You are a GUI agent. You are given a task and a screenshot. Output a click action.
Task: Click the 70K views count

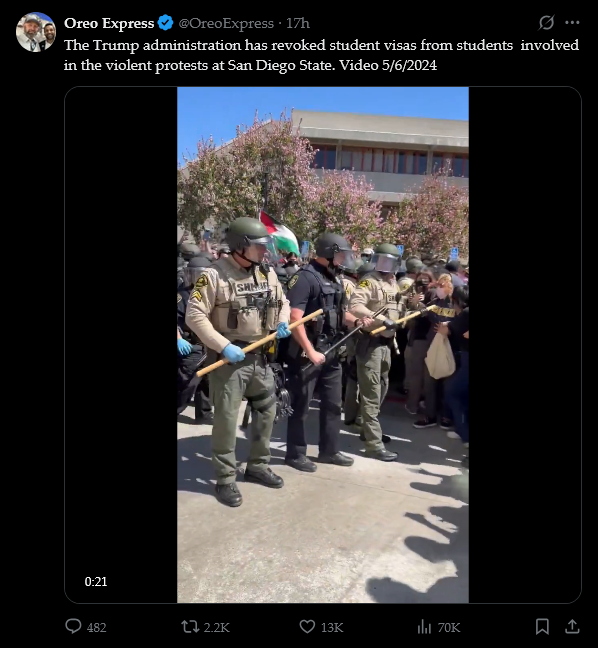449,627
